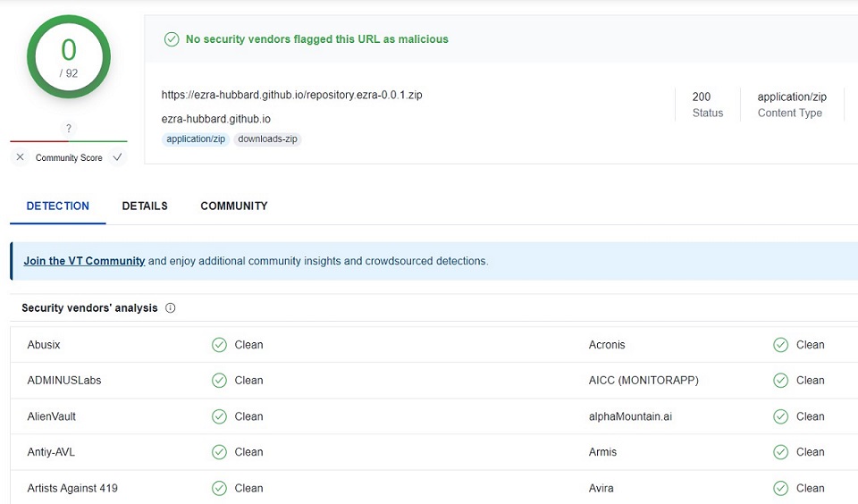Viewport: 858px width, 504px height.
Task: Click the ezra-hubbard.github.io domain text
Action: (x=216, y=119)
